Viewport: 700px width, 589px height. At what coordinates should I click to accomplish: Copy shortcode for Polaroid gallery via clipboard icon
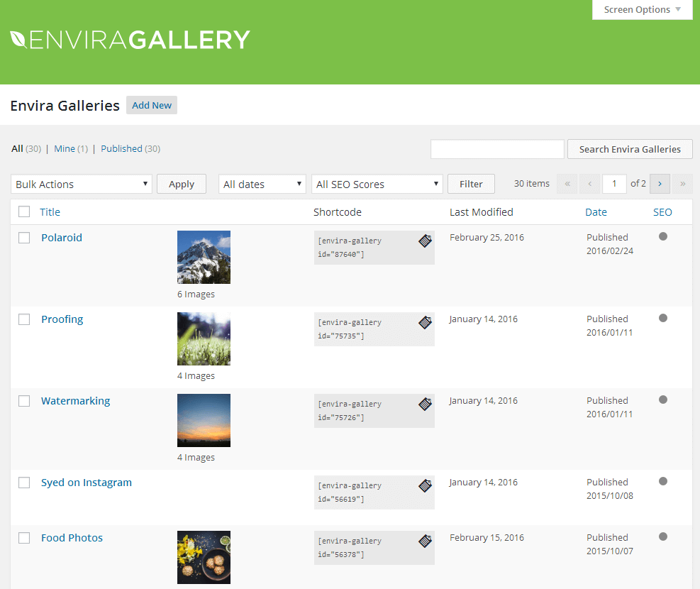(425, 241)
